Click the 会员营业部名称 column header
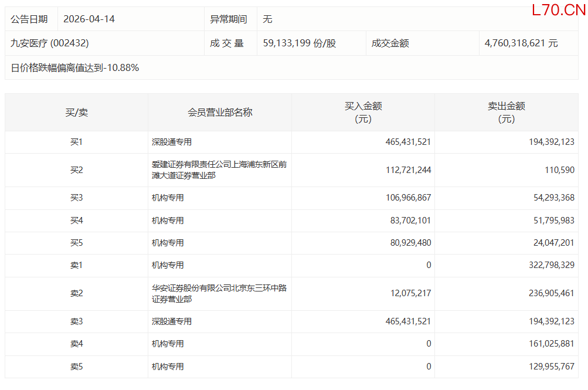 (220, 113)
